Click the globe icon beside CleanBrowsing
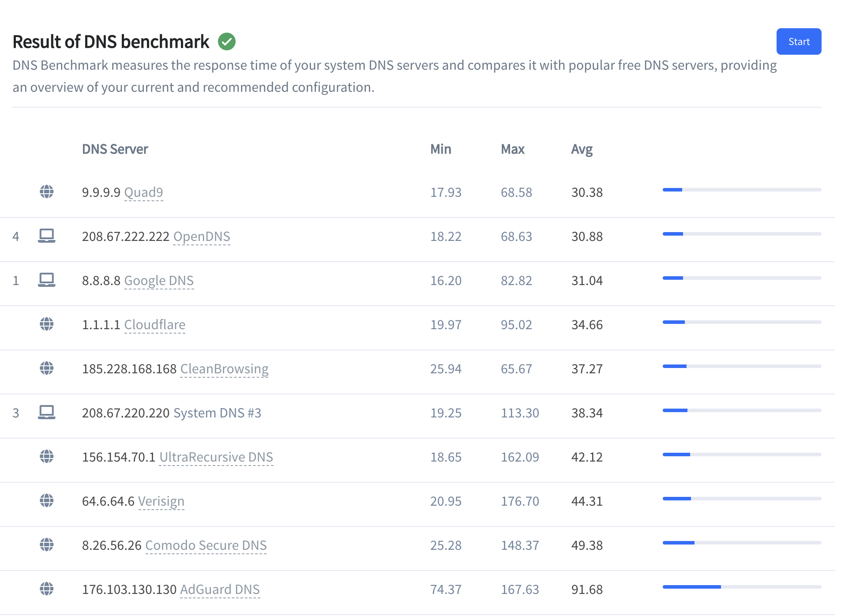Viewport: 841px width, 616px height. 46,368
